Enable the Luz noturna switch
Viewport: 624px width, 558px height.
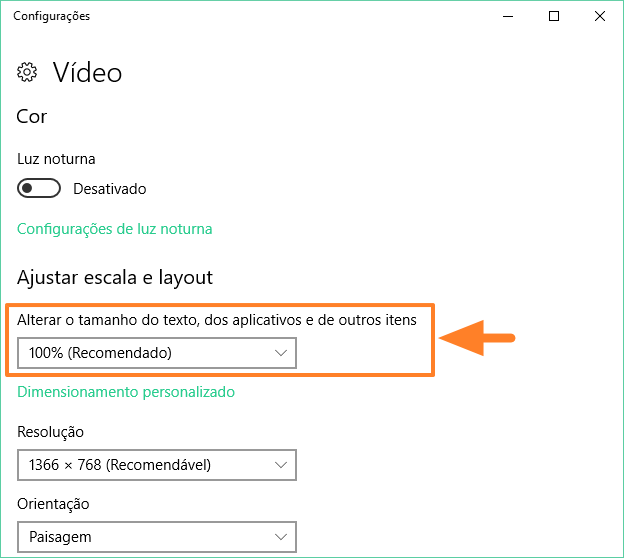tap(39, 188)
